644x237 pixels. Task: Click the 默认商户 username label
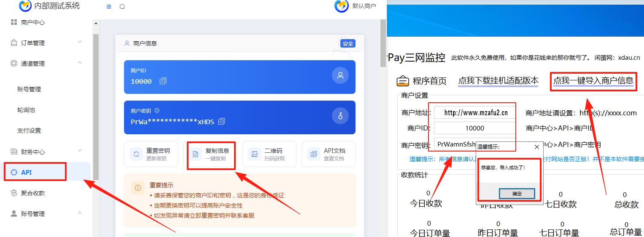click(364, 6)
